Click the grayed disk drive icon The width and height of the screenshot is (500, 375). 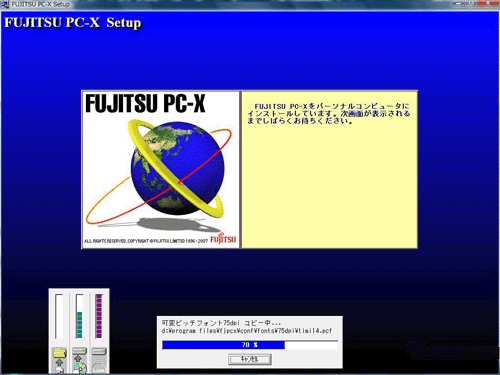tap(99, 361)
